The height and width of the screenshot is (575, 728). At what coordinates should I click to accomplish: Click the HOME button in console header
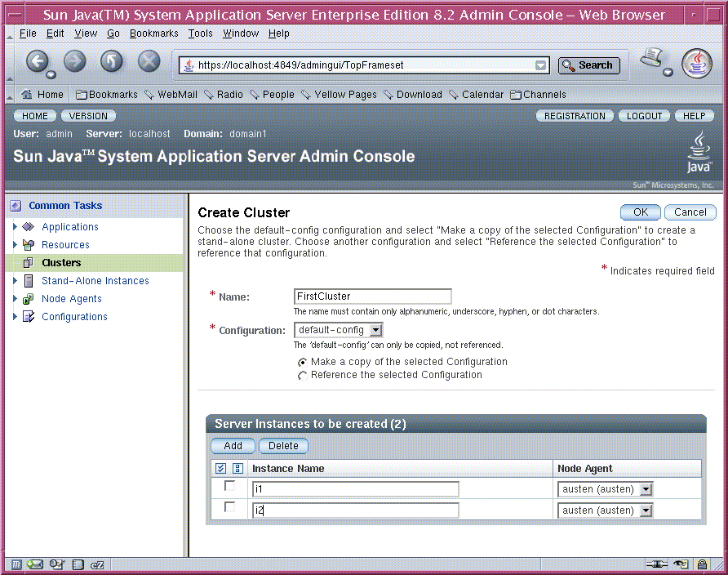click(35, 116)
